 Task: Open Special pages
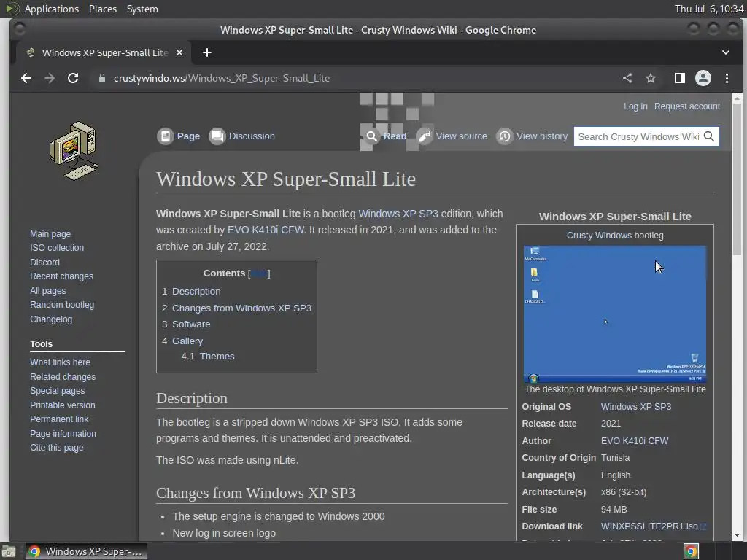57,391
